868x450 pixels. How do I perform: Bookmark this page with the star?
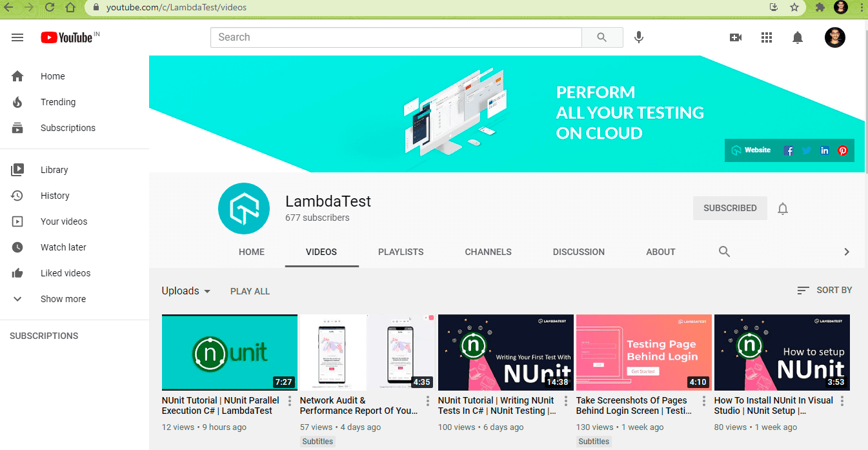(x=794, y=8)
